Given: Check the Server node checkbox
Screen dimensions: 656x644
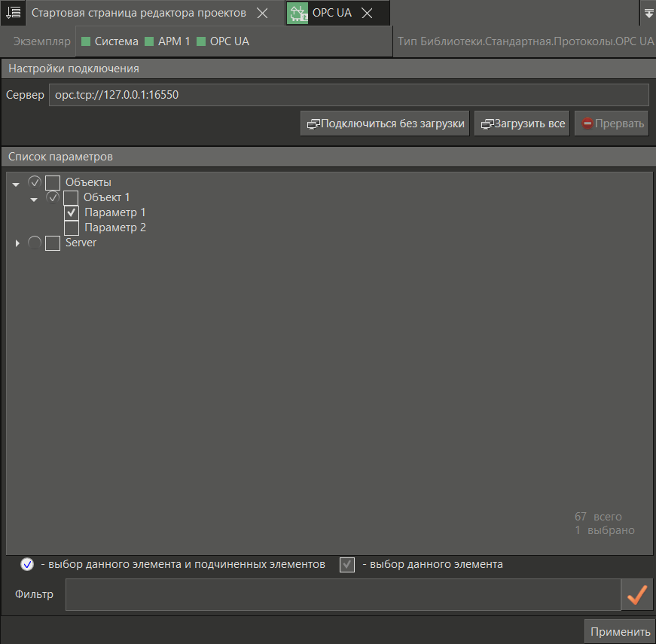Looking at the screenshot, I should pos(53,243).
